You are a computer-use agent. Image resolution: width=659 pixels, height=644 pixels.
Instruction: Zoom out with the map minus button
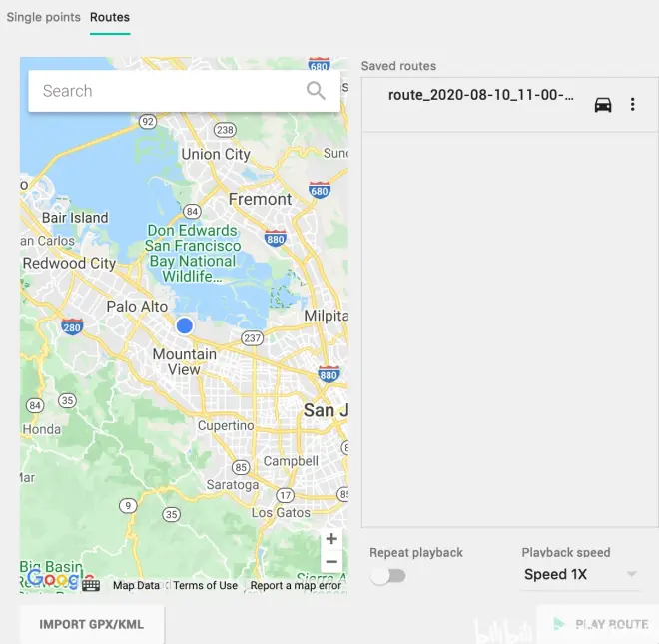click(331, 562)
